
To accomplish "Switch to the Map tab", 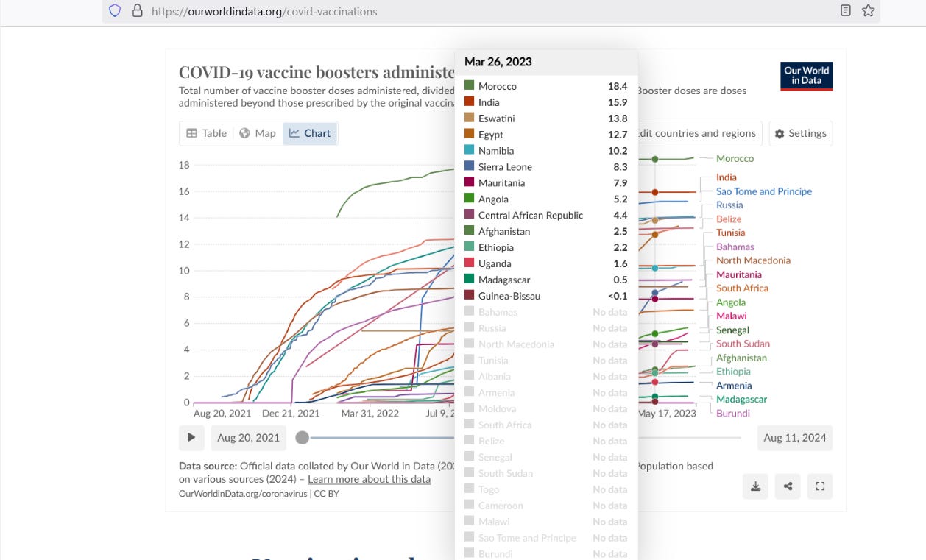I will 258,133.
